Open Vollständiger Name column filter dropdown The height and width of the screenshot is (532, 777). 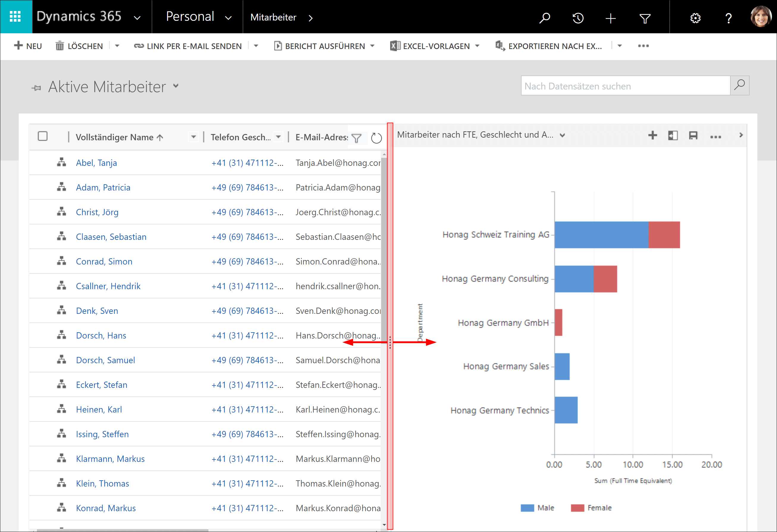pyautogui.click(x=193, y=137)
